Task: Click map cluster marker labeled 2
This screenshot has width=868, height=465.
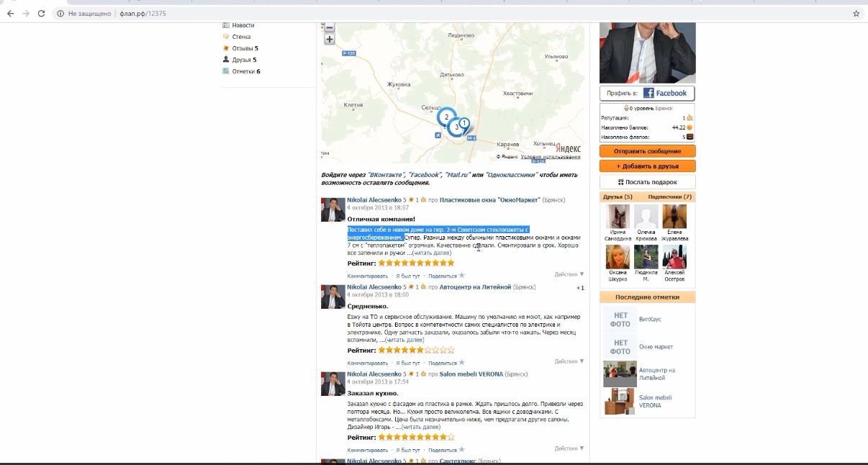Action: [446, 117]
